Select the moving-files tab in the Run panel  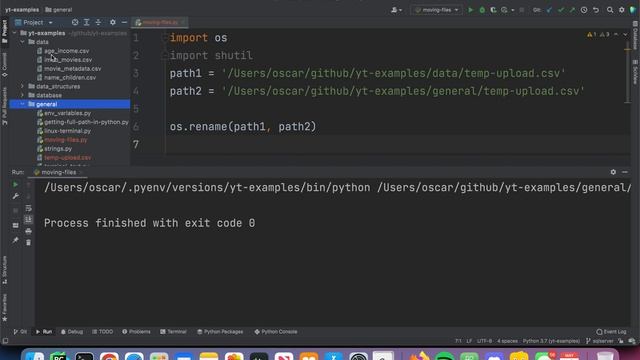point(58,172)
